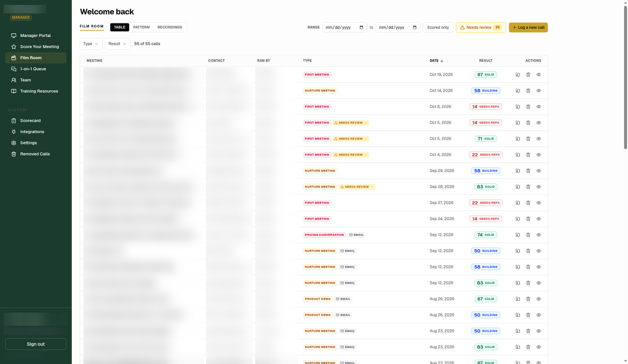Delete the Sep 28, 2026 call
The width and height of the screenshot is (628, 364).
(528, 187)
